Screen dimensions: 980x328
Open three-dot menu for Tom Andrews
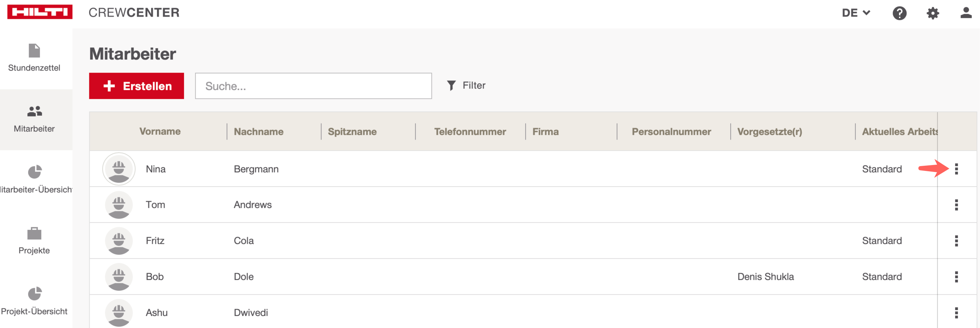pyautogui.click(x=956, y=205)
